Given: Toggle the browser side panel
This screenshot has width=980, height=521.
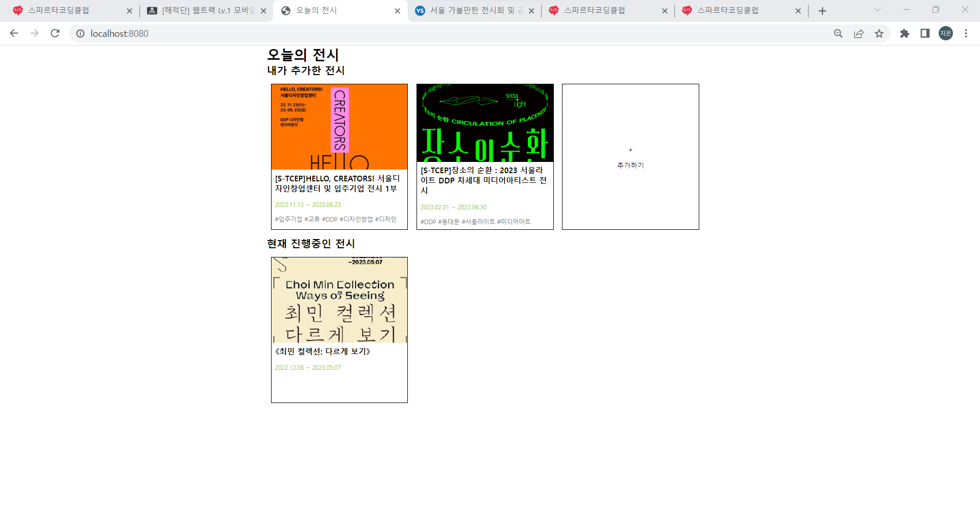Looking at the screenshot, I should tap(925, 33).
